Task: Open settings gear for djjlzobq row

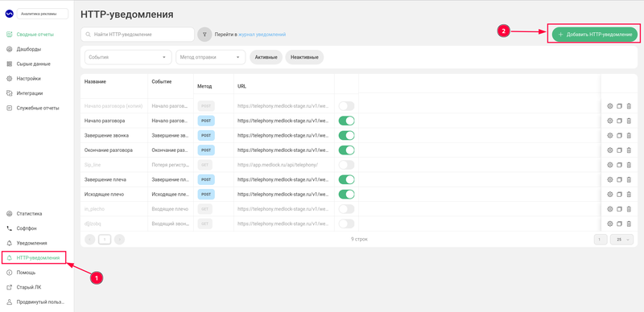Action: coord(610,224)
